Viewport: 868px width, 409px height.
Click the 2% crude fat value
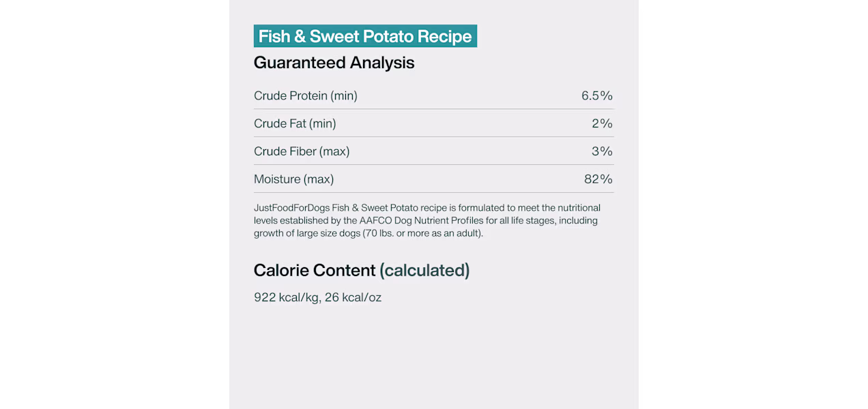pyautogui.click(x=603, y=123)
